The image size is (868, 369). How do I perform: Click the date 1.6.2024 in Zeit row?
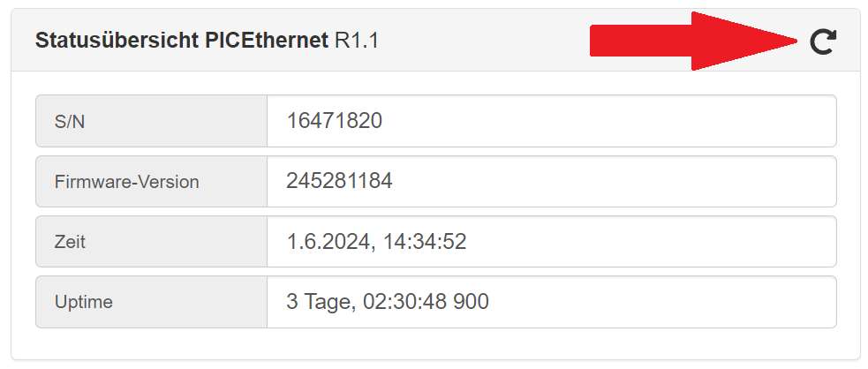point(328,242)
